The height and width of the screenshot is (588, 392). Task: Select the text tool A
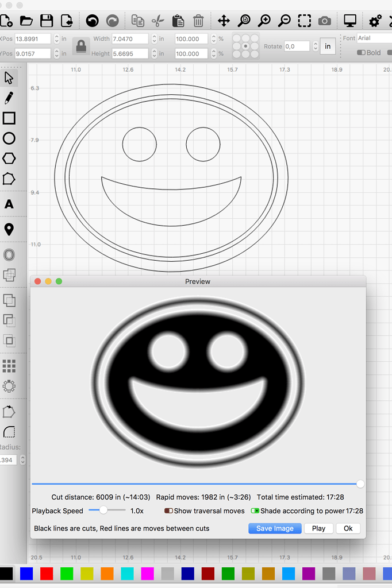pyautogui.click(x=9, y=204)
